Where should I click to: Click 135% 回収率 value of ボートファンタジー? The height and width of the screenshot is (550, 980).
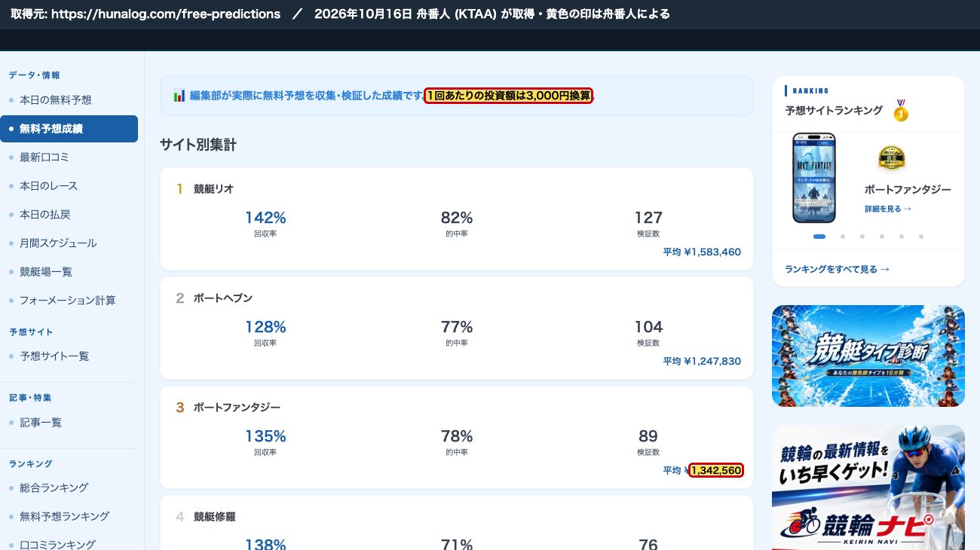point(265,436)
